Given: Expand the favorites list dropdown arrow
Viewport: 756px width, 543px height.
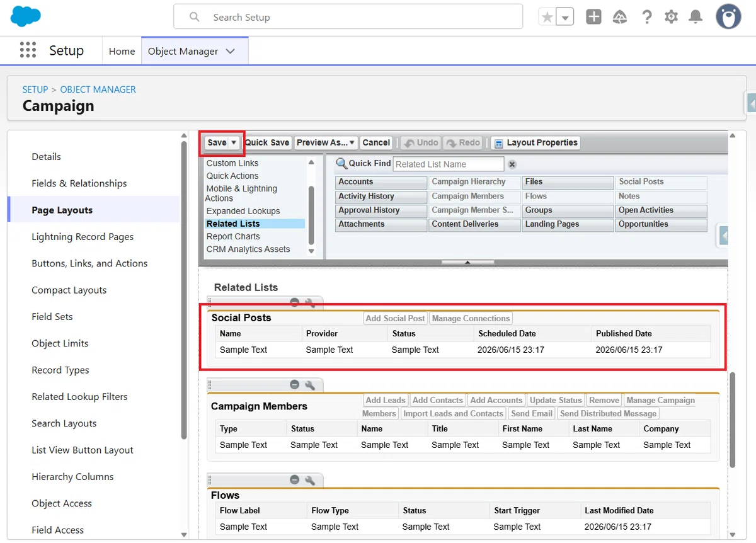Looking at the screenshot, I should [x=565, y=17].
